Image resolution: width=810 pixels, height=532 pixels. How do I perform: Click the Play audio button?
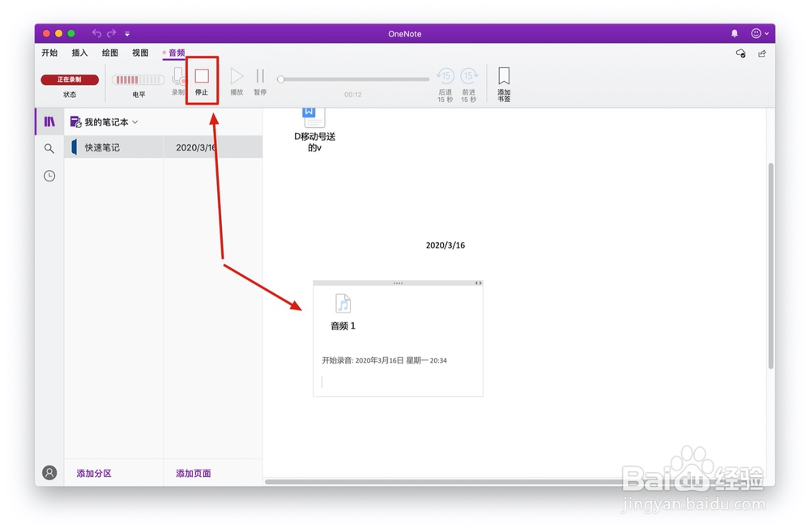237,81
